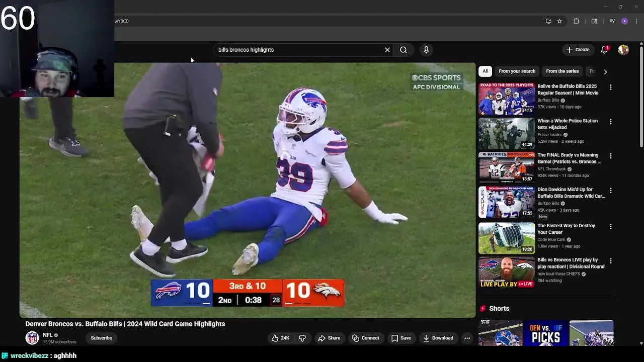The width and height of the screenshot is (644, 362).
Task: Open the notifications bell
Action: click(x=604, y=50)
